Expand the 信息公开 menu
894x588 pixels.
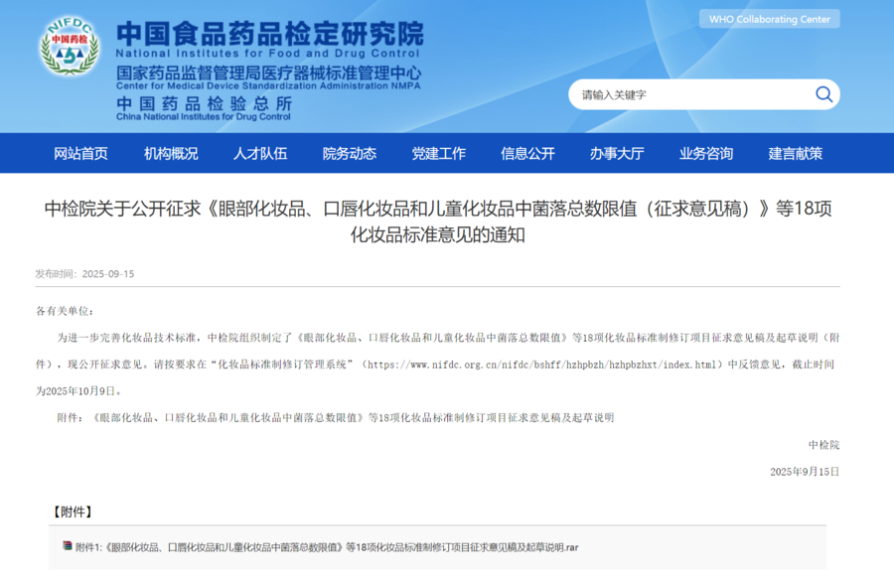click(527, 153)
